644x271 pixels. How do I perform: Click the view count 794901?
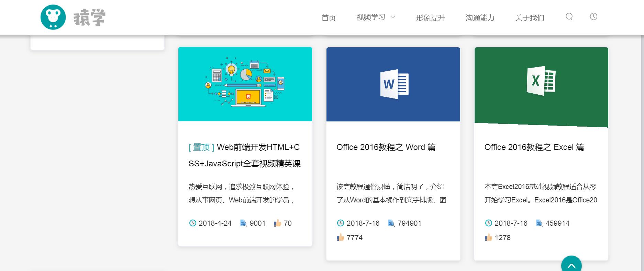pos(409,223)
